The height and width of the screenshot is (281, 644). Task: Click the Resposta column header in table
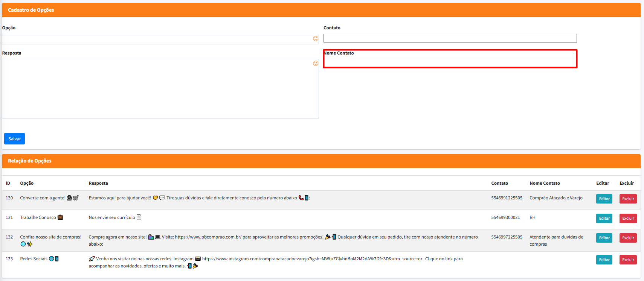point(98,183)
